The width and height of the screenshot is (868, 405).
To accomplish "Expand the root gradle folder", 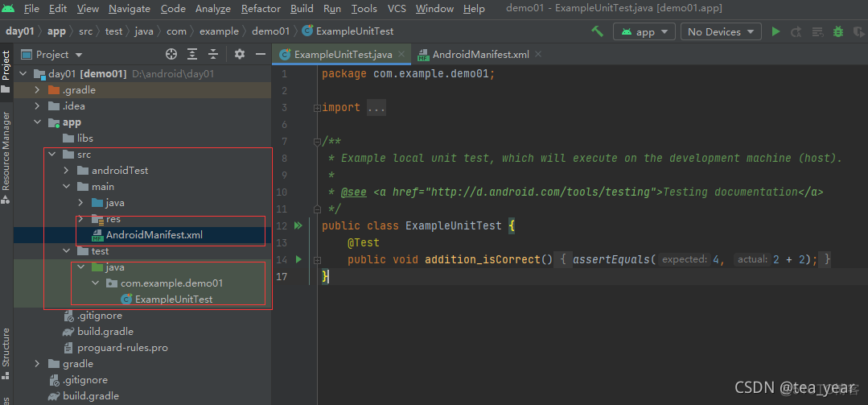I will 37,364.
